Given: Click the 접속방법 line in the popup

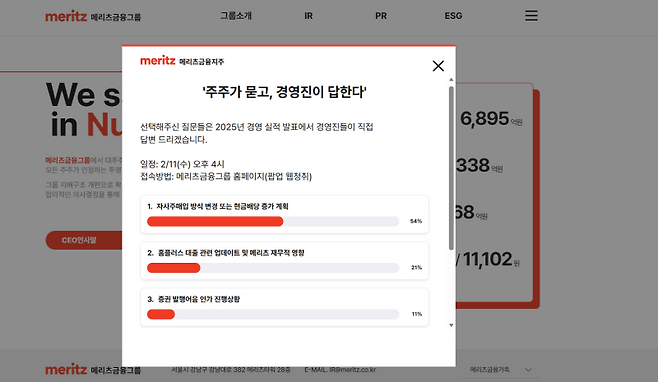Looking at the screenshot, I should point(226,176).
